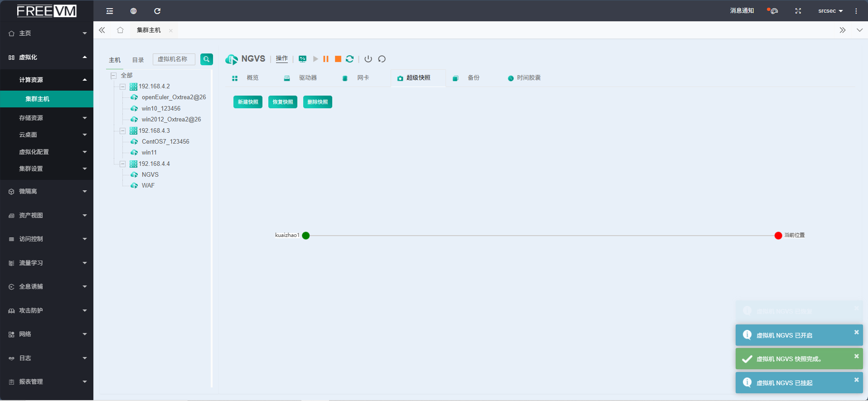Click the 虚拟机名称 search input field
The image size is (868, 401).
tap(174, 59)
